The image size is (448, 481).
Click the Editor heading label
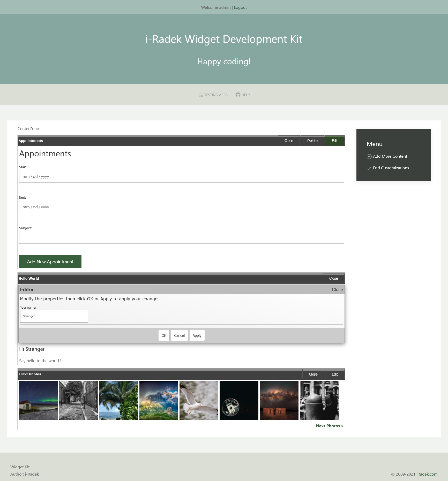click(x=27, y=289)
